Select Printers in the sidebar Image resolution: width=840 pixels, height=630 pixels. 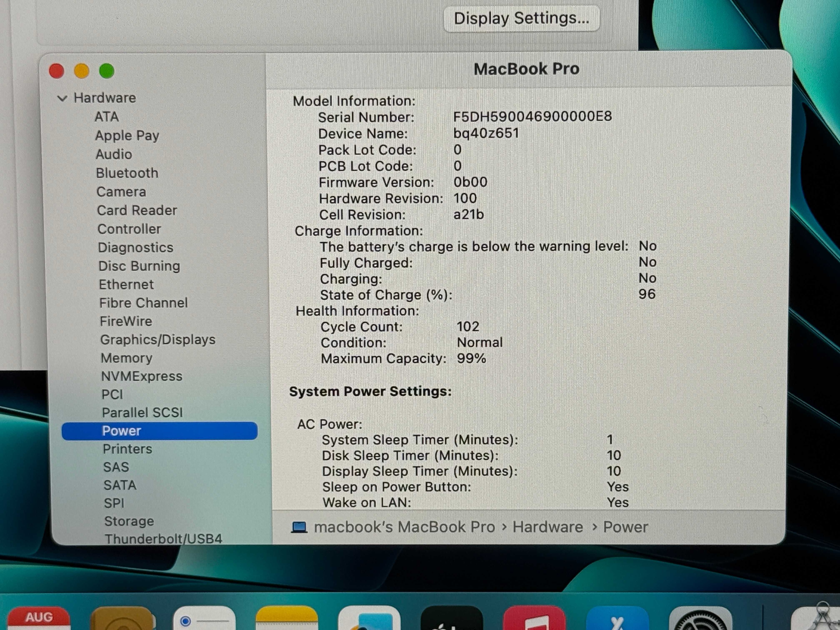click(127, 449)
